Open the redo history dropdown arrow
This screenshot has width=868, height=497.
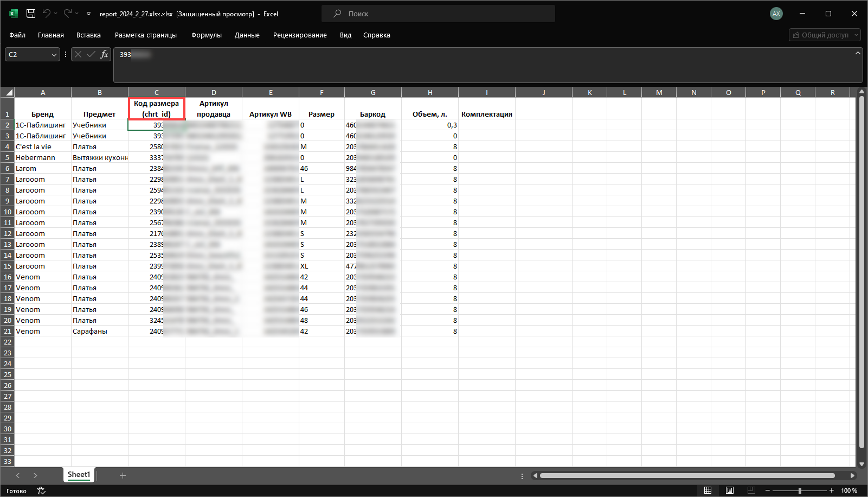click(x=76, y=14)
